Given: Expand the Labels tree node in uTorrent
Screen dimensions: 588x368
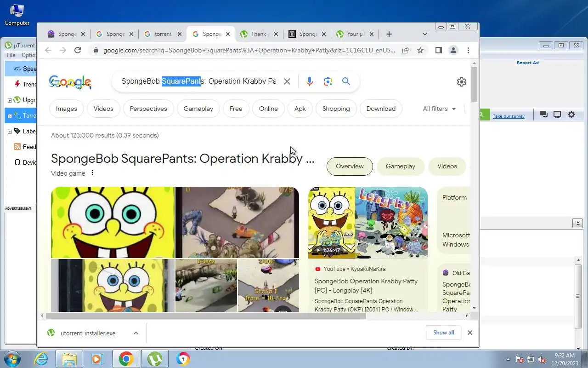Looking at the screenshot, I should [10, 131].
